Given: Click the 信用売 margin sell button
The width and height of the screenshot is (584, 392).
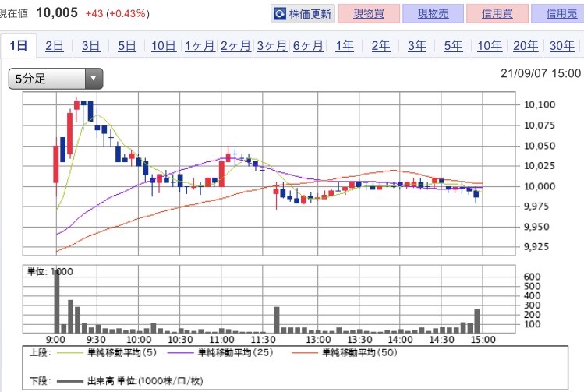Looking at the screenshot, I should click(557, 14).
